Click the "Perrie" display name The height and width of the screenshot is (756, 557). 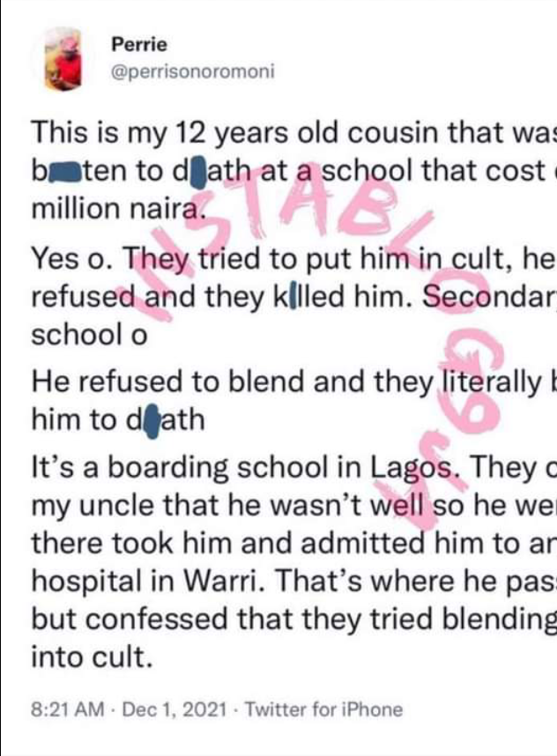(139, 44)
